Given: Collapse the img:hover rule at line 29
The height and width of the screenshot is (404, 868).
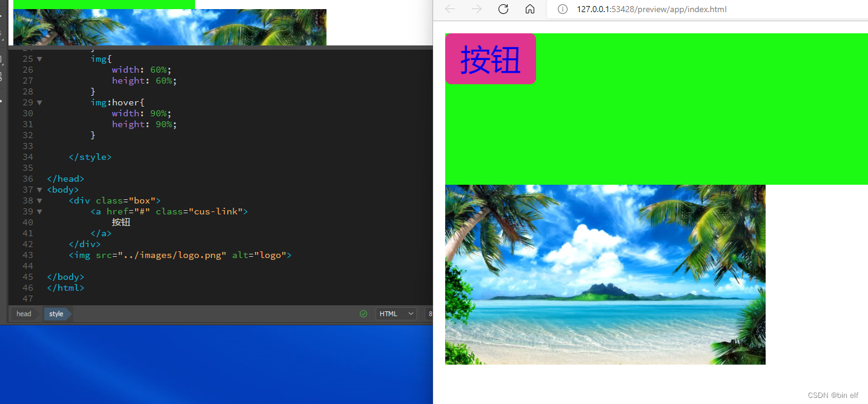Looking at the screenshot, I should (x=39, y=102).
